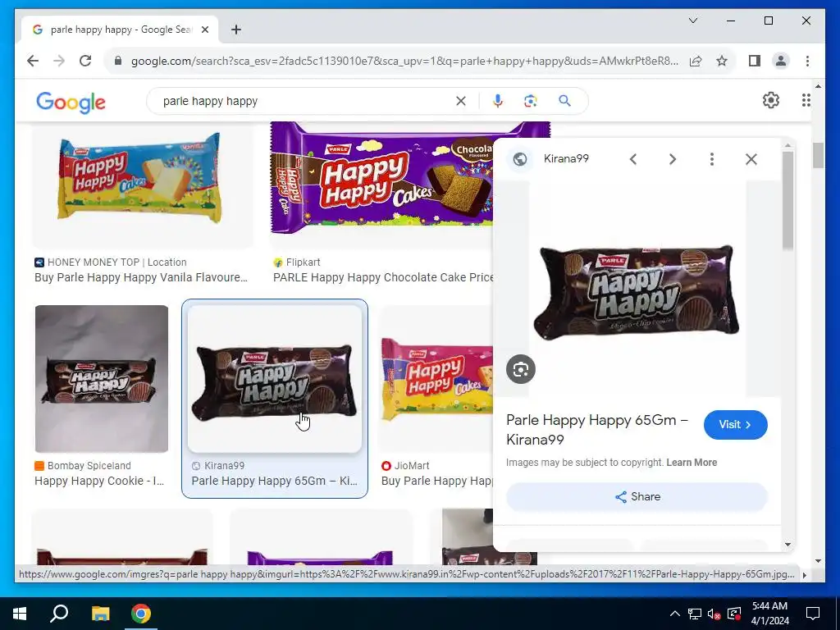The image size is (840, 630).
Task: Search by image with Google Lens icon
Action: [531, 101]
